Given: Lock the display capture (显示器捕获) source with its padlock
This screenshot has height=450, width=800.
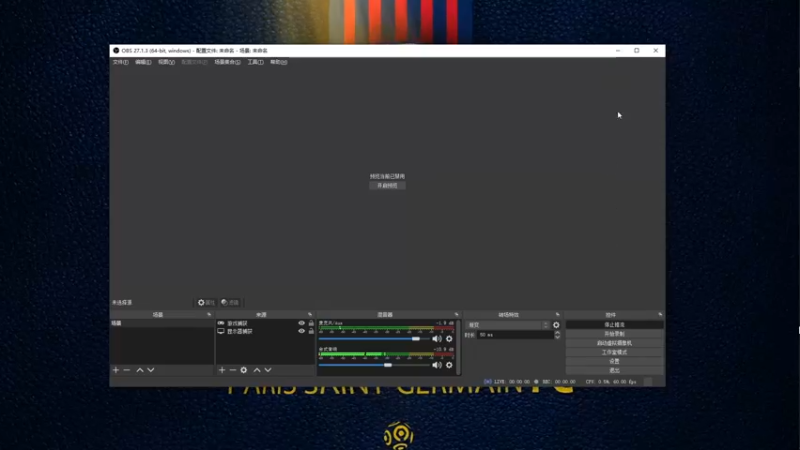Looking at the screenshot, I should point(311,331).
